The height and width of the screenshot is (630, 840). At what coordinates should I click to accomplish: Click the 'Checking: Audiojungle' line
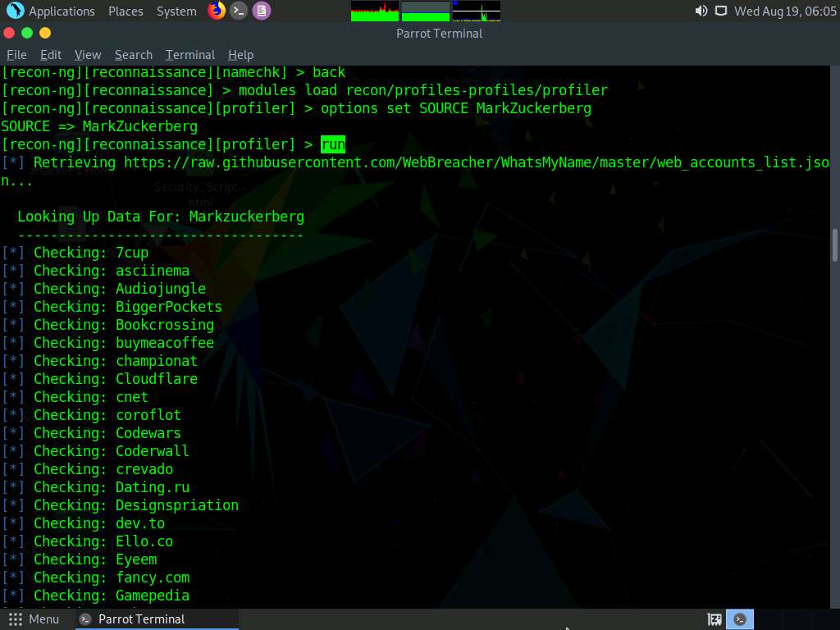104,290
